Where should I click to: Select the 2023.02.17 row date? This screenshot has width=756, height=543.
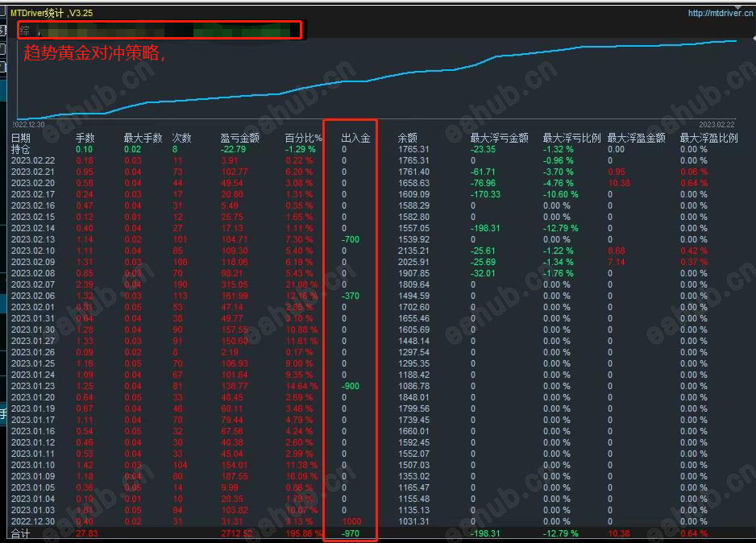[33, 194]
